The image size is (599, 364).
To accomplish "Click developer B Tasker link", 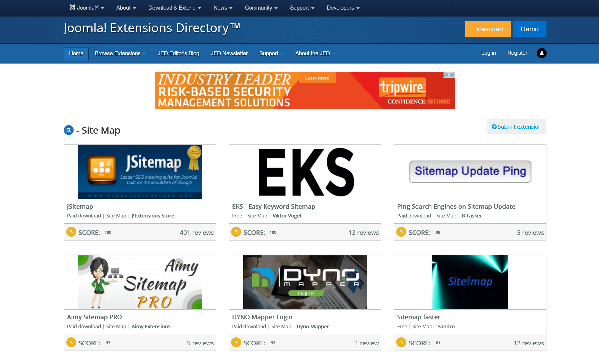I will point(472,216).
